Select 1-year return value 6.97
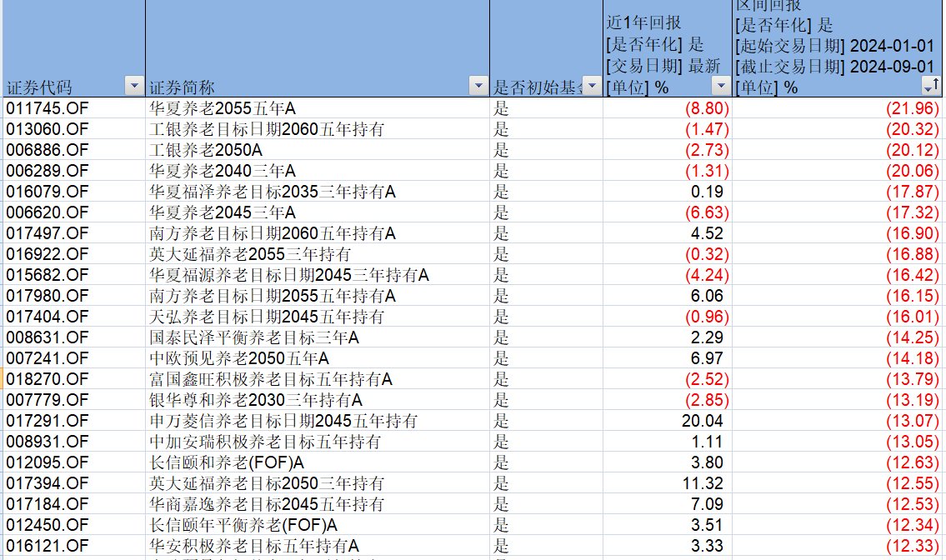Viewport: 946px width, 560px height. coord(707,357)
